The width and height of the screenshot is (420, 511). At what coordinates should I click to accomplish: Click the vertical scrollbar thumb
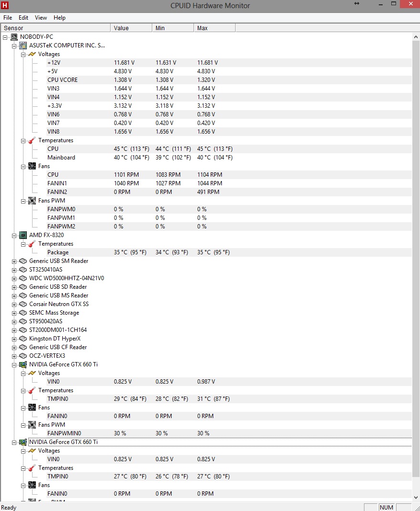[x=416, y=260]
